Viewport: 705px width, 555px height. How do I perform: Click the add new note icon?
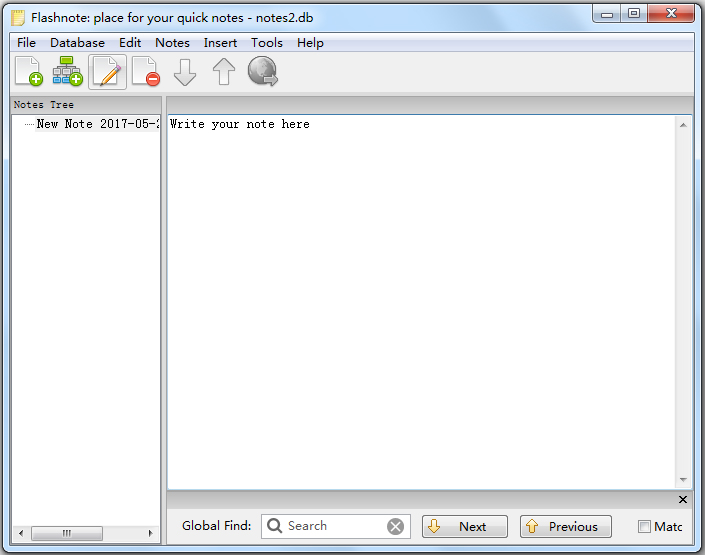29,71
